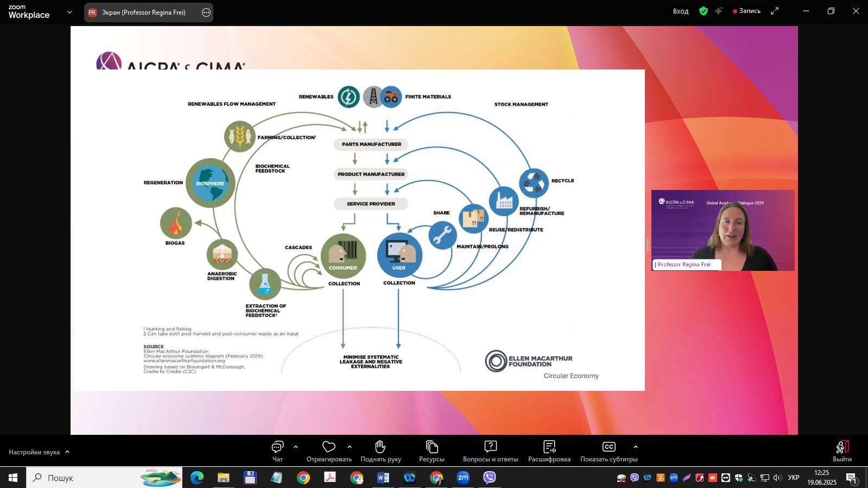
Task: Click the green encryption shield icon
Action: tap(704, 11)
